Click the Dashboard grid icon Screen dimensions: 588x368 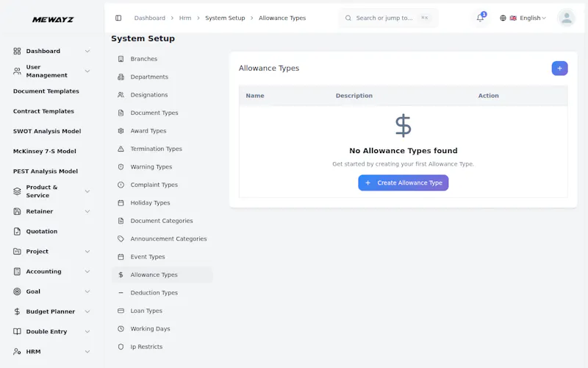click(17, 51)
